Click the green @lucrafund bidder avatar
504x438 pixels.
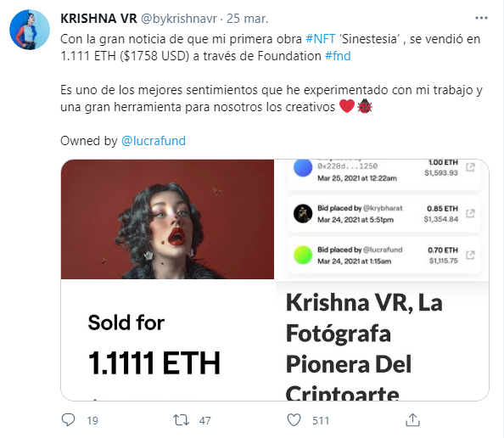tap(303, 255)
